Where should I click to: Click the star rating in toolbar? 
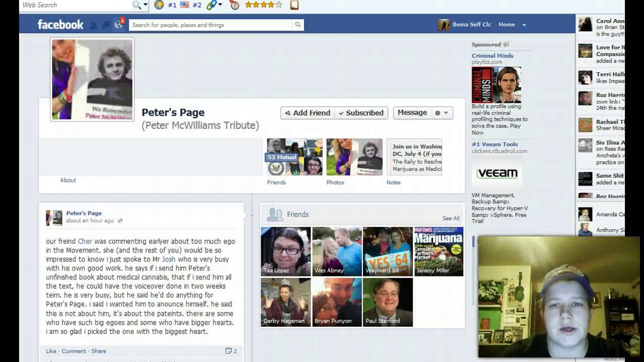pos(264,5)
